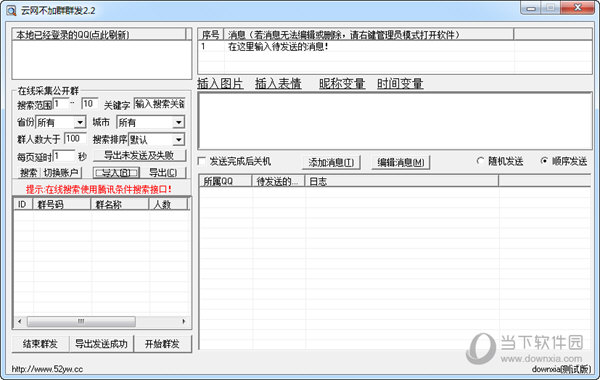Image resolution: width=600 pixels, height=380 pixels.
Task: Click the 切换账户 button
Action: (61, 173)
